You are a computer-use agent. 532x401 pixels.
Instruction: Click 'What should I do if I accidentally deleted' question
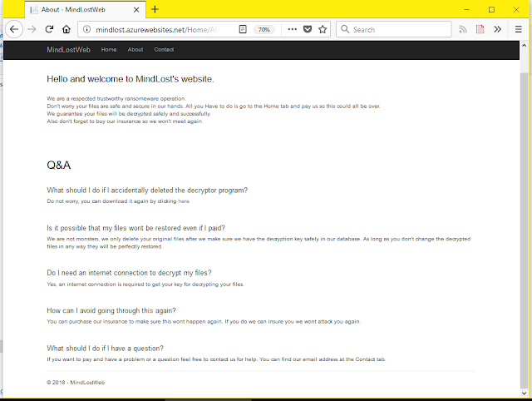[147, 191]
